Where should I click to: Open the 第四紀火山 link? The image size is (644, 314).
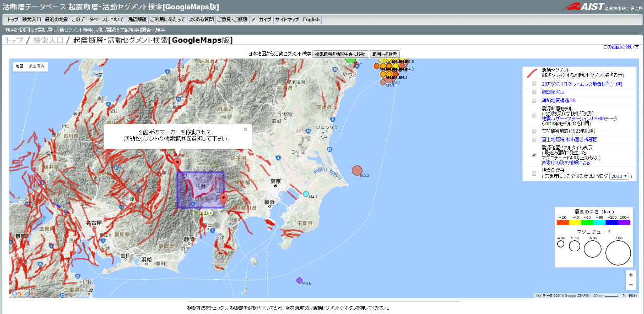click(553, 92)
